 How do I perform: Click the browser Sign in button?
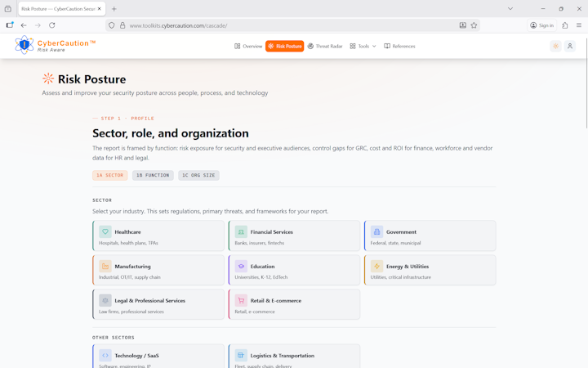click(541, 25)
